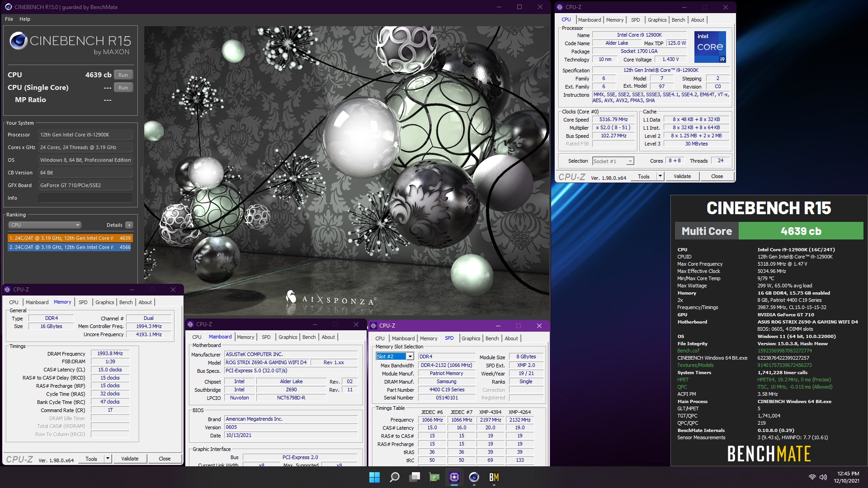Image resolution: width=868 pixels, height=488 pixels.
Task: Click the top-right CPU-Z title bar icon
Action: coord(560,7)
